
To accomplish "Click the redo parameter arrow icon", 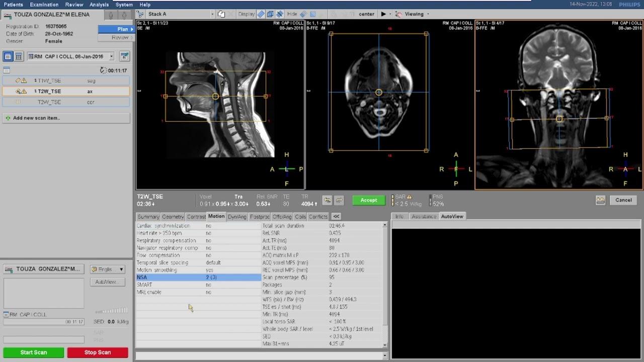I will point(339,200).
